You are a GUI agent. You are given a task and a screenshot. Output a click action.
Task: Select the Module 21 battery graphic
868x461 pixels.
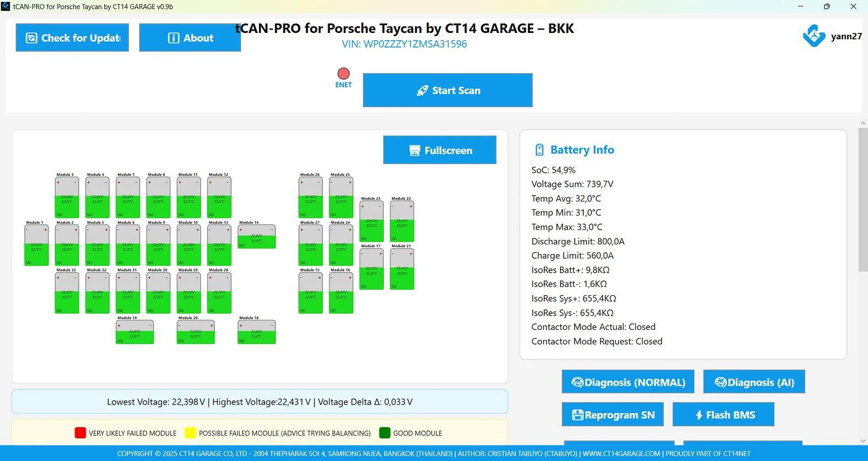tap(402, 269)
